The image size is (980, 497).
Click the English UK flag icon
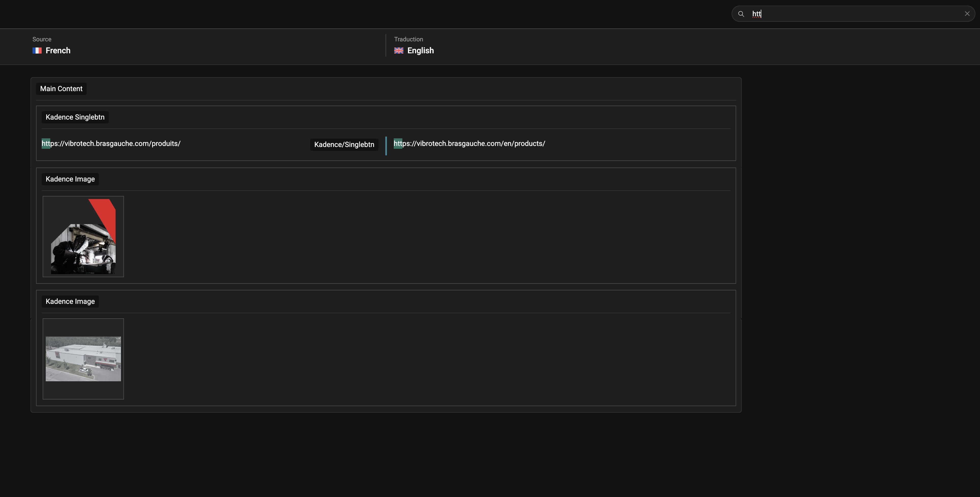pos(399,51)
